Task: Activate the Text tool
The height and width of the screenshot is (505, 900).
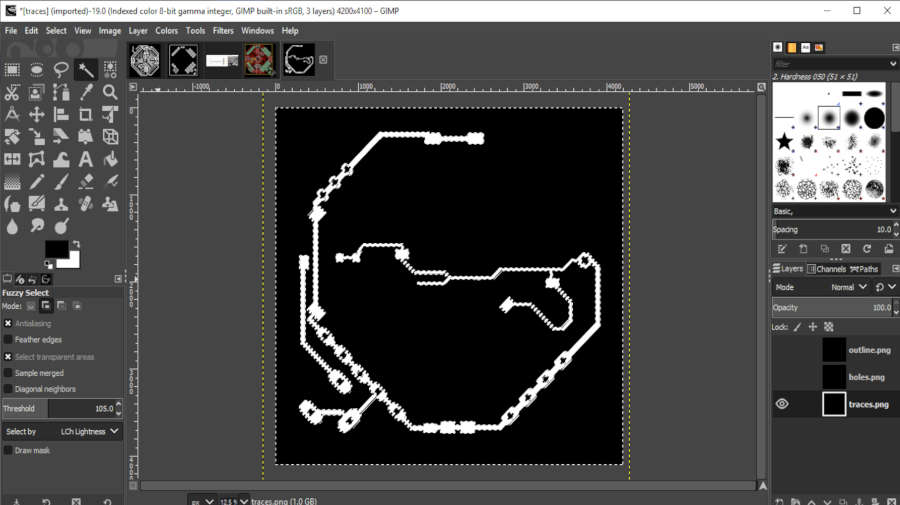Action: click(x=86, y=159)
